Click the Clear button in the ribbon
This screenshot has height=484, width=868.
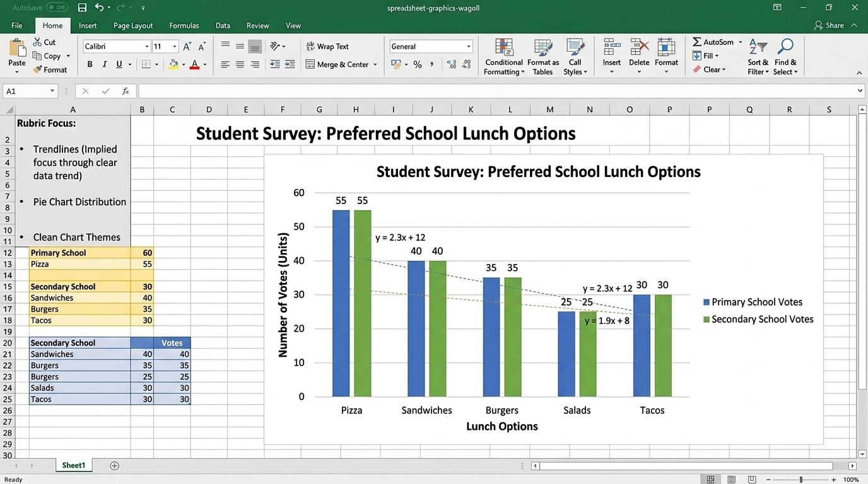tap(710, 69)
